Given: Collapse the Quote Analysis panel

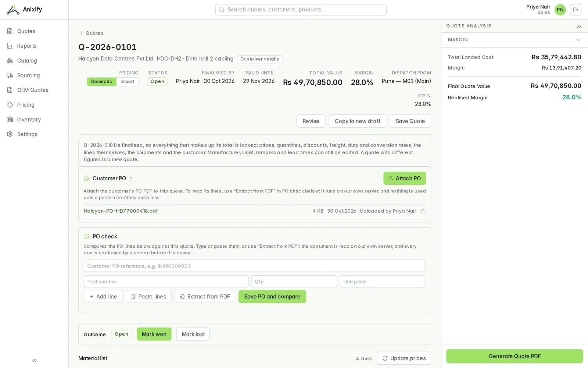Looking at the screenshot, I should coord(579,26).
